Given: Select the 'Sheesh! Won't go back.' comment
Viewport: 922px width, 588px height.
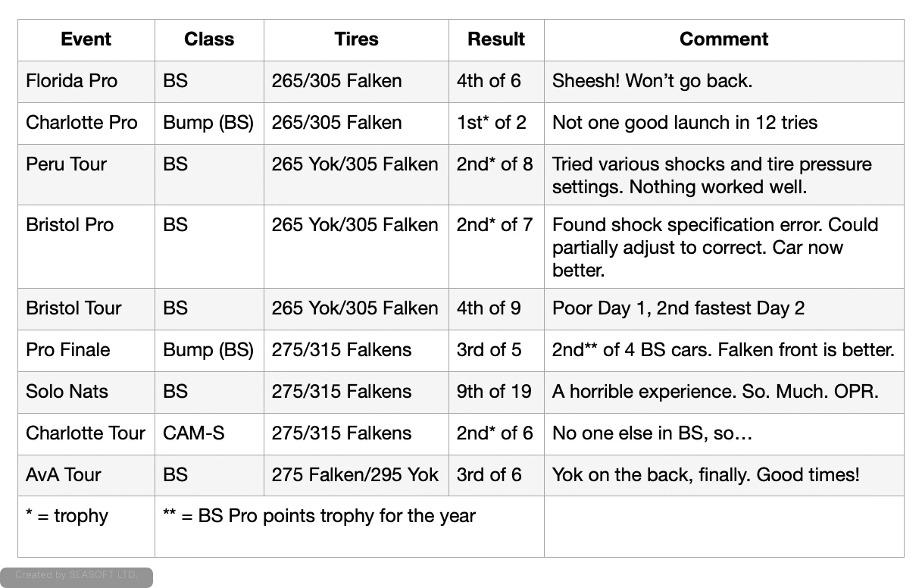Looking at the screenshot, I should pos(652,81).
